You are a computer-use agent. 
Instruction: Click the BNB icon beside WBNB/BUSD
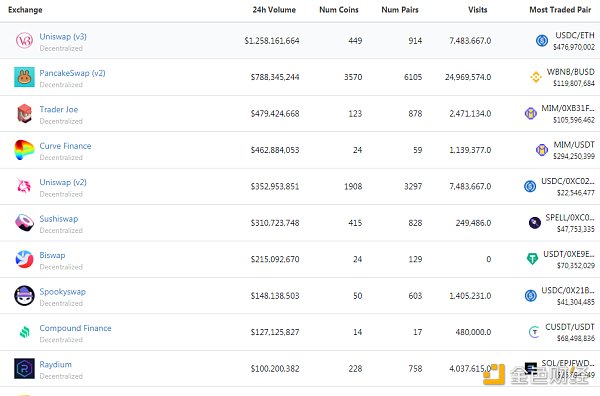[536, 77]
